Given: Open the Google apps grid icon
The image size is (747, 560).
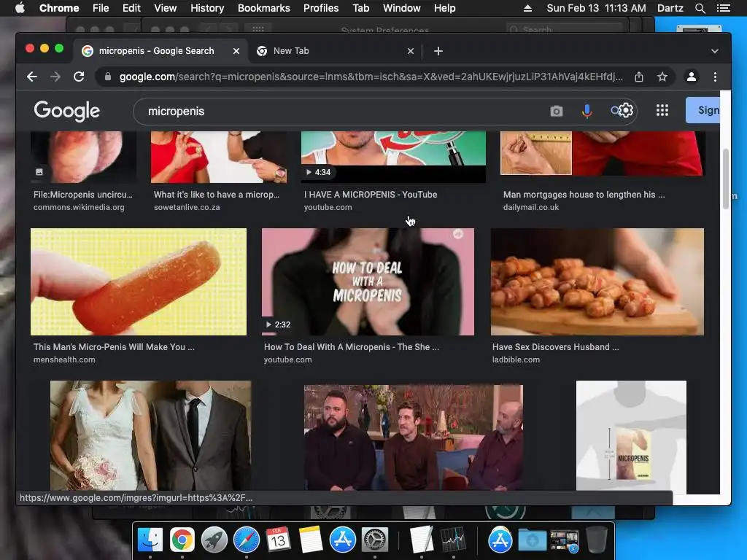Looking at the screenshot, I should 662,111.
